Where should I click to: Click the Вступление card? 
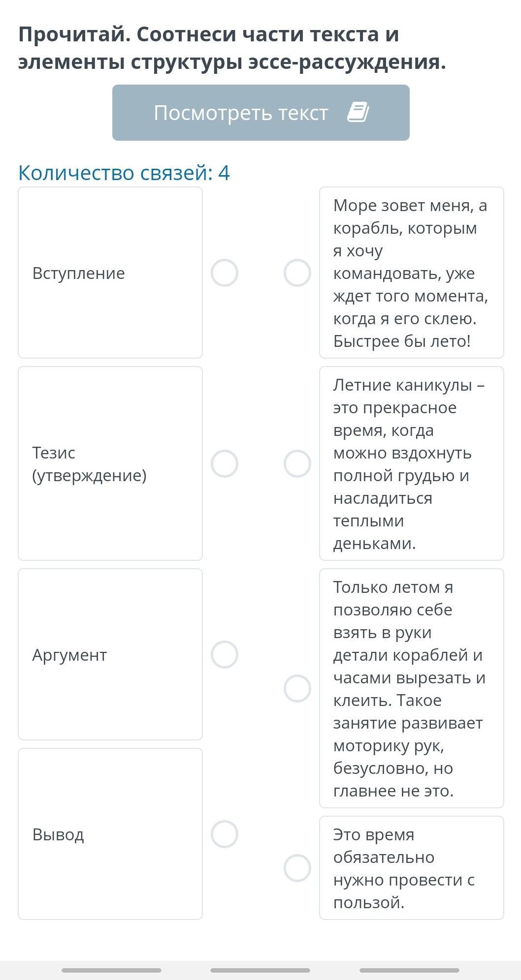pos(110,273)
